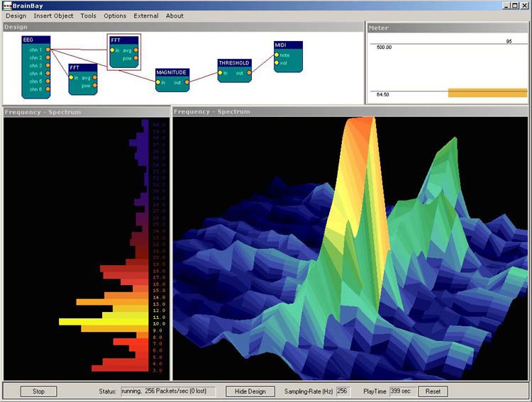532x402 pixels.
Task: Click the MIDI note input port
Action: pos(277,55)
